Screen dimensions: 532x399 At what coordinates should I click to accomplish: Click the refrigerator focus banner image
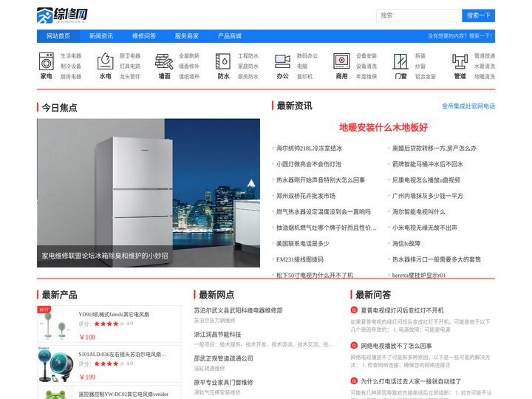coord(149,193)
